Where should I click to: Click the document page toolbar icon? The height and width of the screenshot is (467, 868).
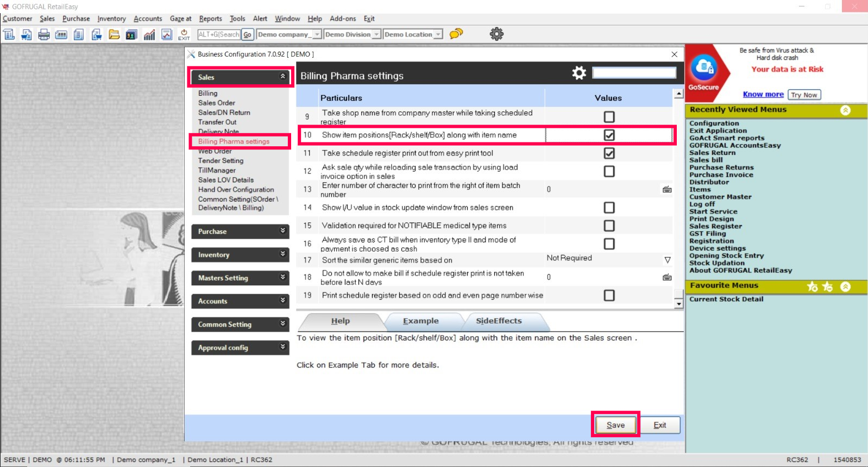(79, 34)
